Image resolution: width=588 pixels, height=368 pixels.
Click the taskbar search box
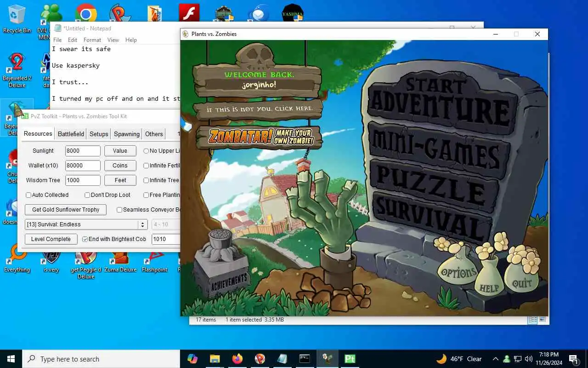click(101, 359)
